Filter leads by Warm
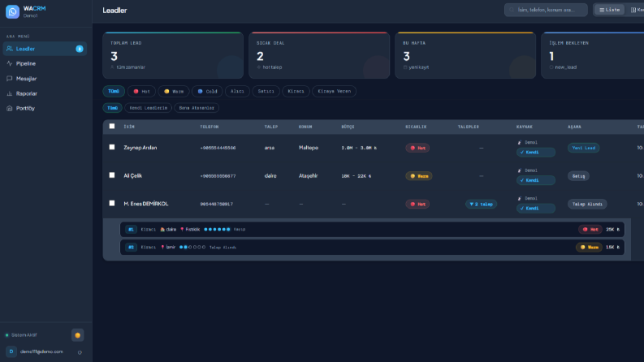 click(174, 91)
